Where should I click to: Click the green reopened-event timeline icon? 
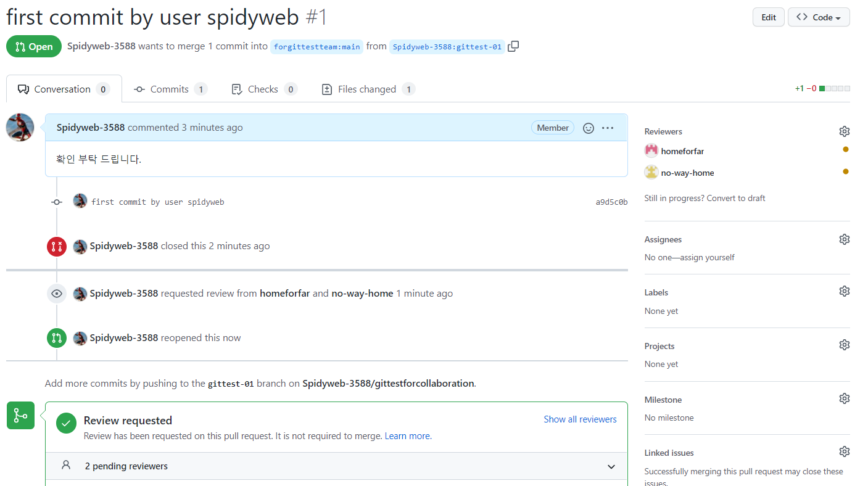[x=57, y=338]
